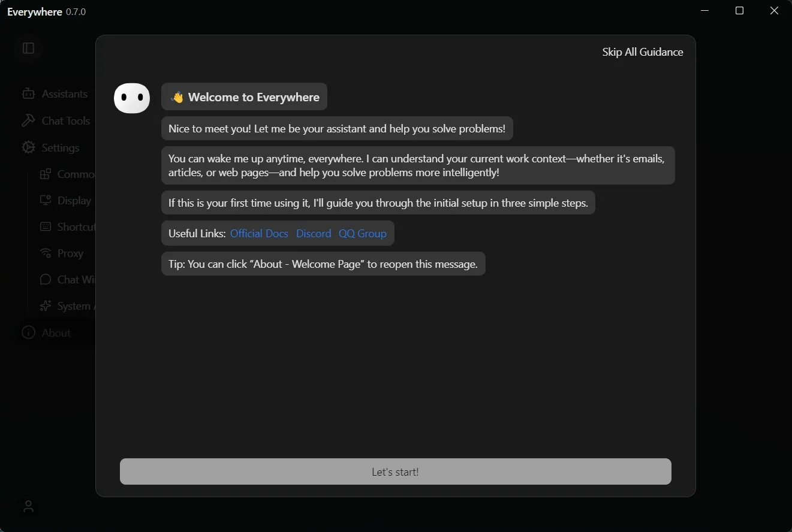Screen dimensions: 792x532
Task: Open the QQ Group link
Action: (x=363, y=234)
